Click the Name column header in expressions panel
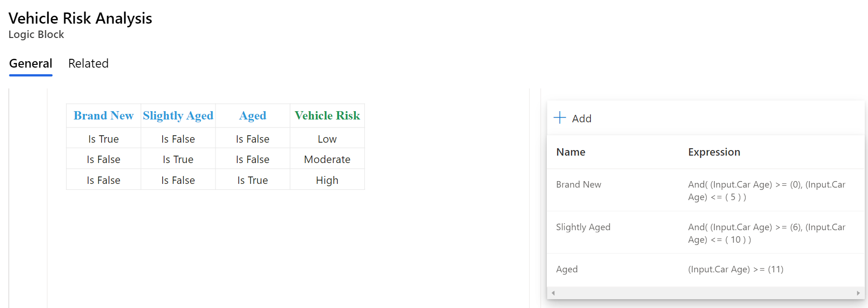This screenshot has width=868, height=308. (570, 151)
